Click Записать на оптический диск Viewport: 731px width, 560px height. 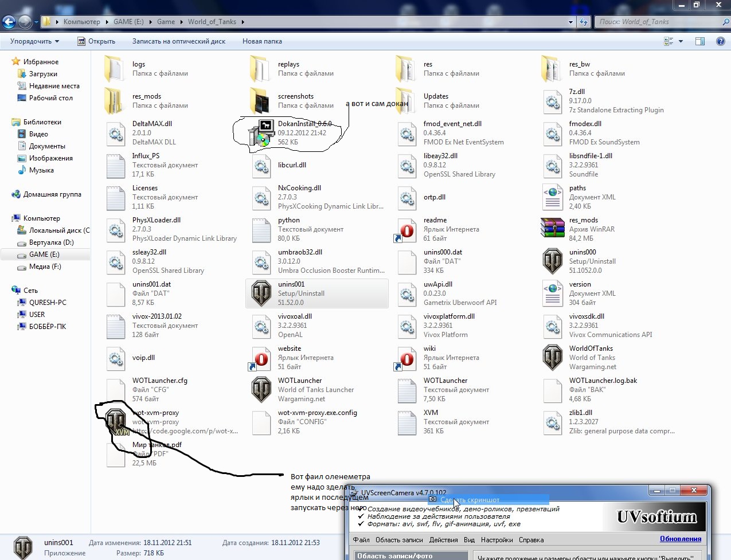click(x=179, y=41)
